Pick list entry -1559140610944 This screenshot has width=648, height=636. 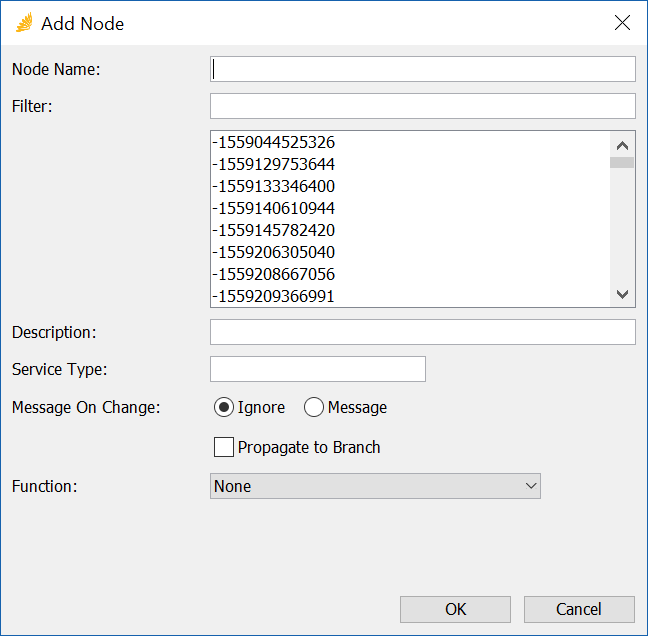coord(410,208)
